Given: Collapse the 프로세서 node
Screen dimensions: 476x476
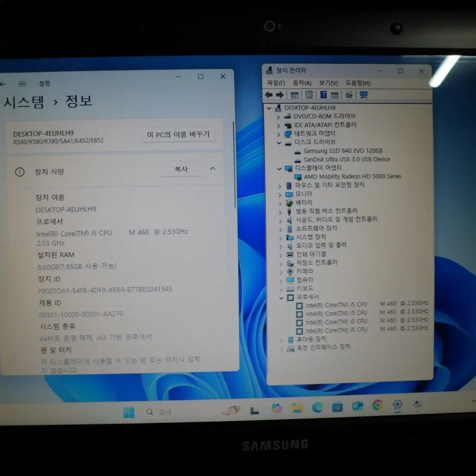Looking at the screenshot, I should tap(281, 297).
